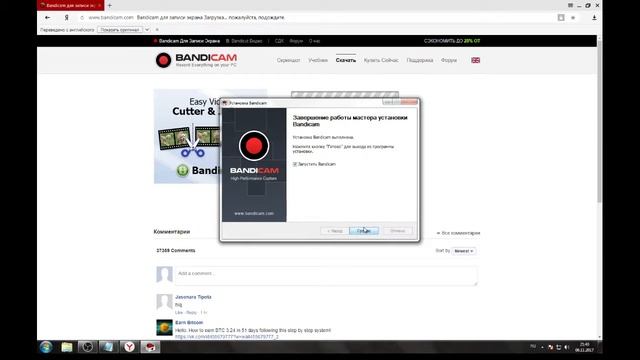Open the 'Поддержка' navigation menu item

tap(420, 60)
